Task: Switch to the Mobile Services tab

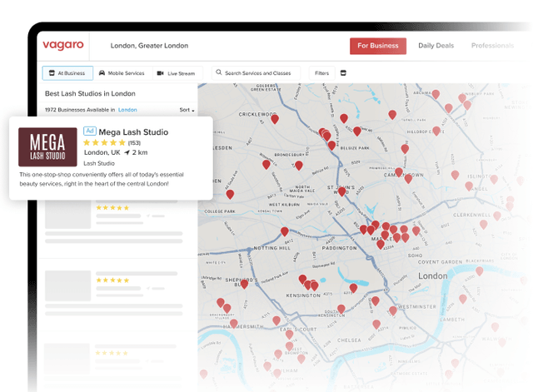Action: (122, 73)
